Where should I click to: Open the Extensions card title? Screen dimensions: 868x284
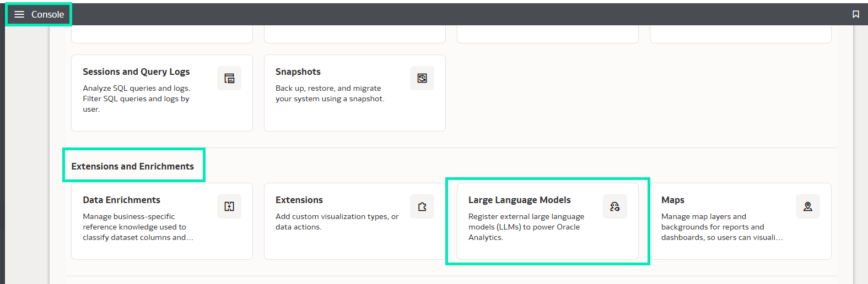point(299,200)
